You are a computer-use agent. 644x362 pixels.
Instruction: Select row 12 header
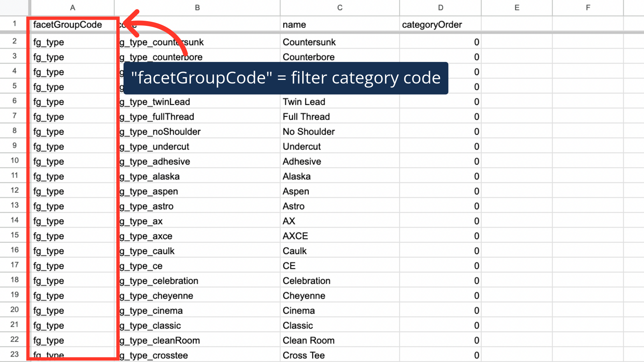point(14,190)
